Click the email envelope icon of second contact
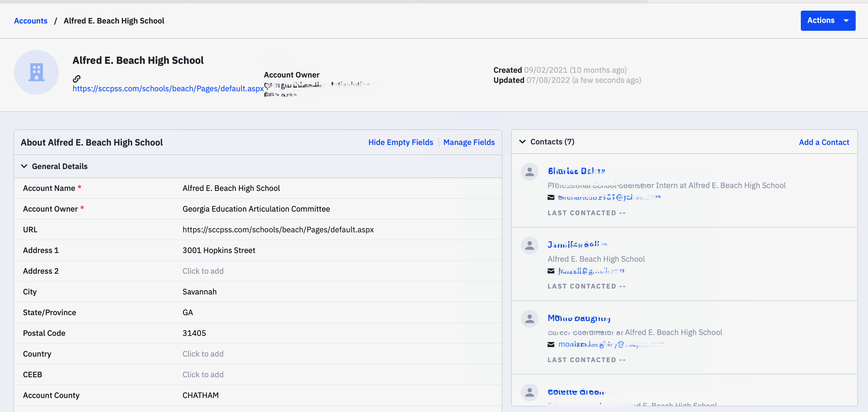This screenshot has width=868, height=412. click(551, 271)
